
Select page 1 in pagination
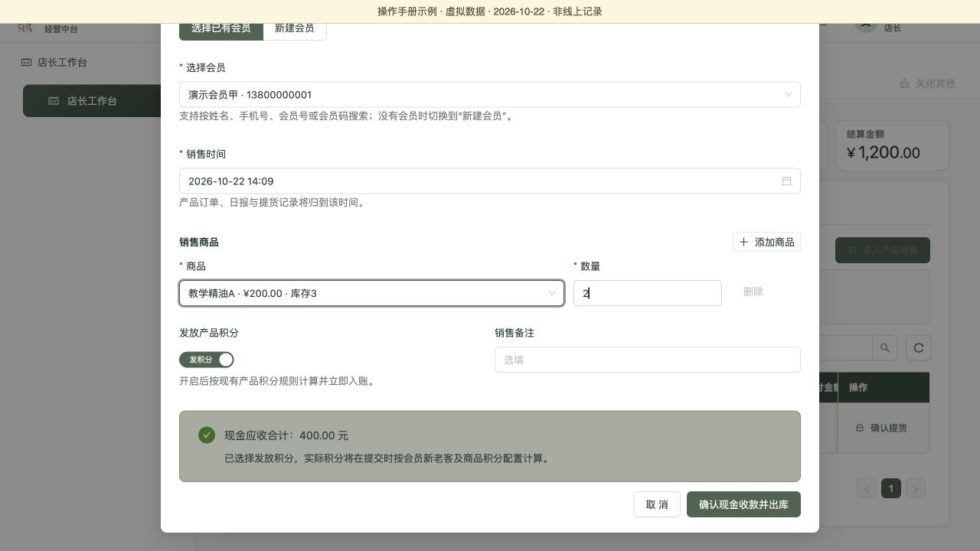pos(891,488)
